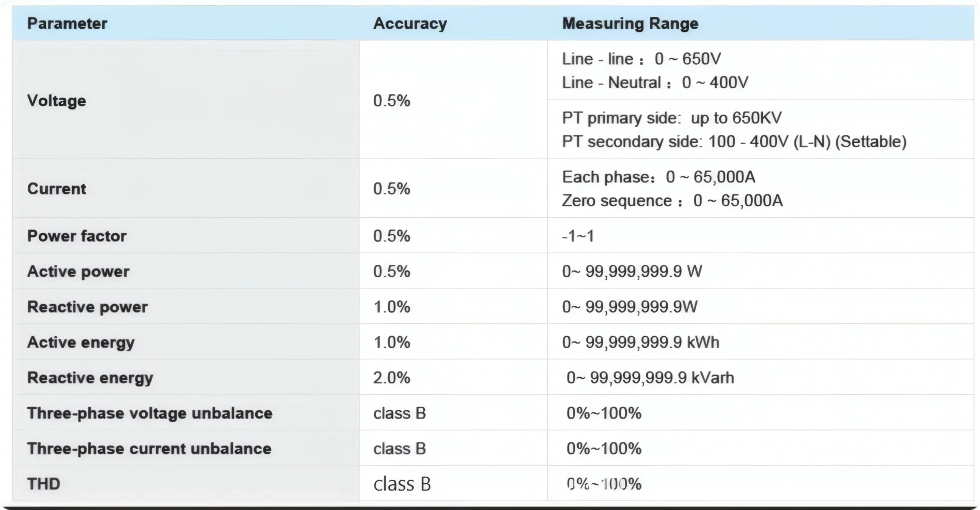
Task: Select the class B accuracy for THD
Action: tap(402, 484)
